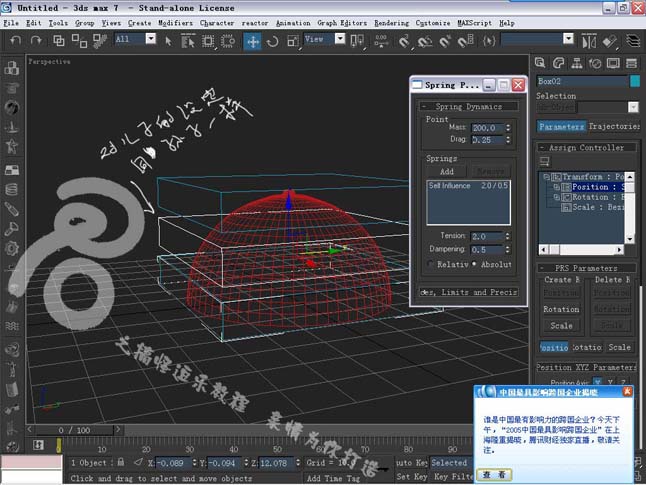646x485 pixels.
Task: Toggle Set Key animation mode
Action: tap(412, 477)
